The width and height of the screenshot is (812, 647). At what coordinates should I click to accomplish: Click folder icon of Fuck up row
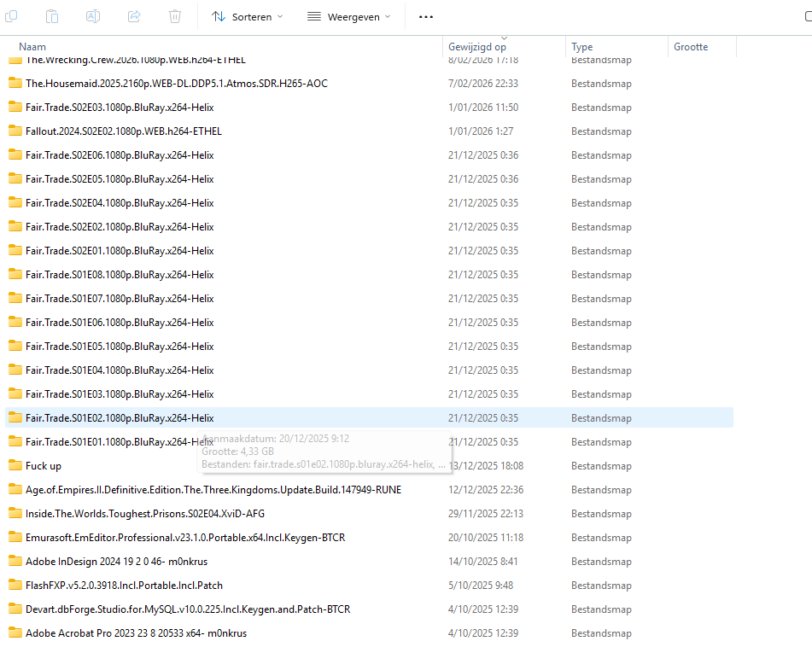point(15,465)
